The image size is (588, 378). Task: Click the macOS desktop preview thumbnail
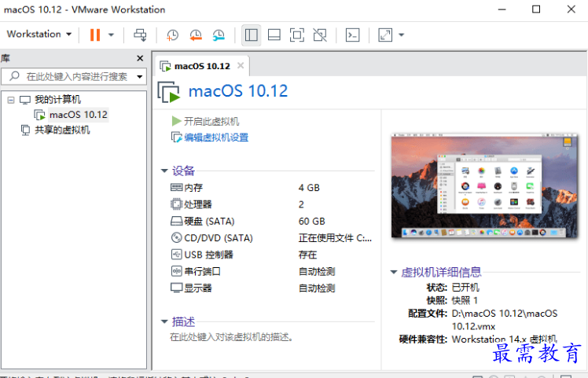tap(484, 185)
